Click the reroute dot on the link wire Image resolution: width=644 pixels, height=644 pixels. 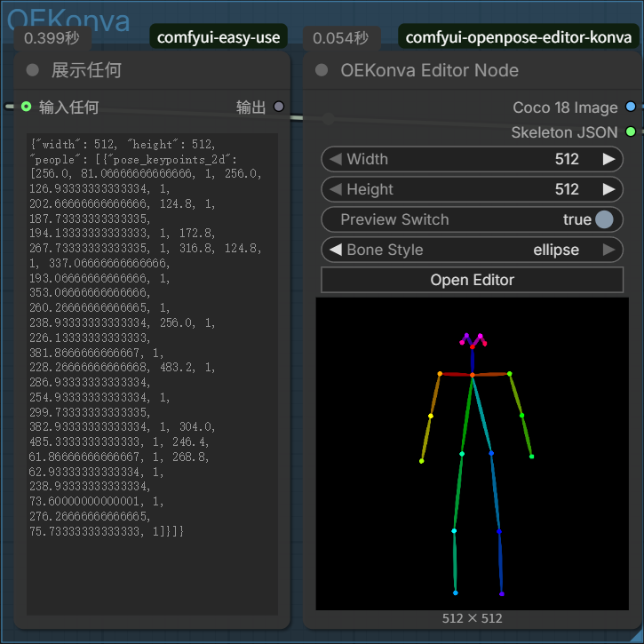[328, 119]
